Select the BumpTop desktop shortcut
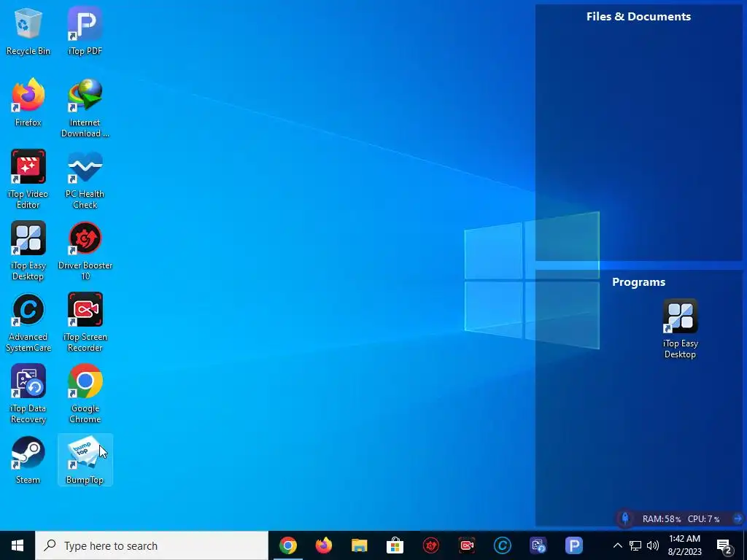This screenshot has height=560, width=747. pyautogui.click(x=85, y=459)
